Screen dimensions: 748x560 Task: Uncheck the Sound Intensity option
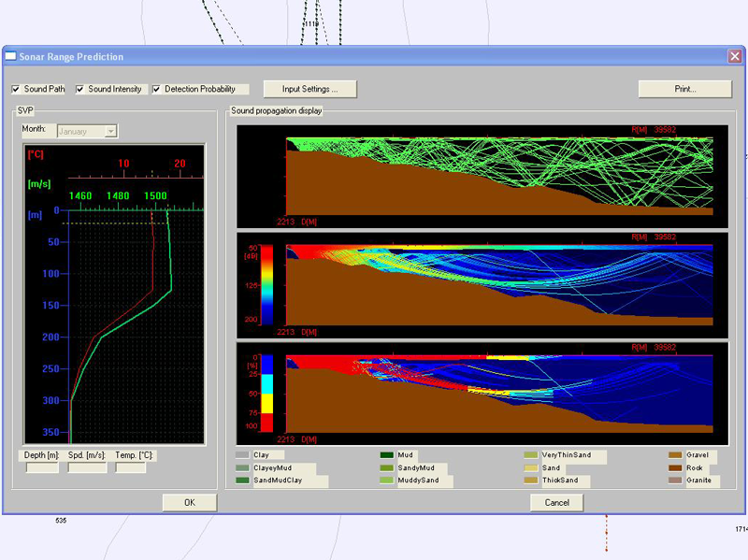click(x=80, y=90)
